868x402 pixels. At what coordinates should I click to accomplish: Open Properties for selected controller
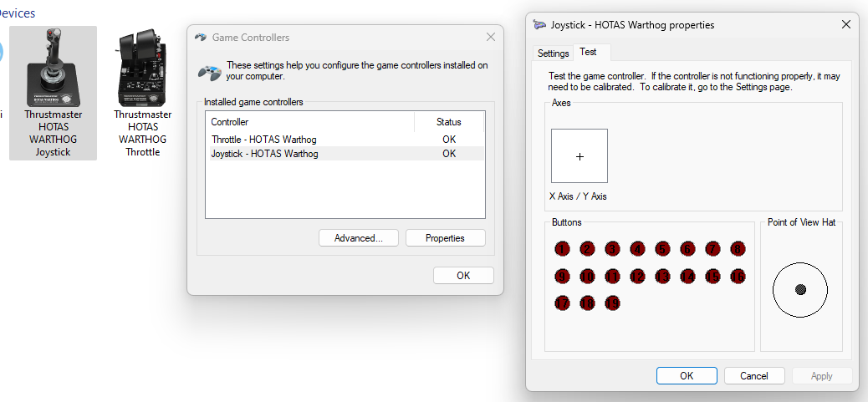(x=445, y=237)
